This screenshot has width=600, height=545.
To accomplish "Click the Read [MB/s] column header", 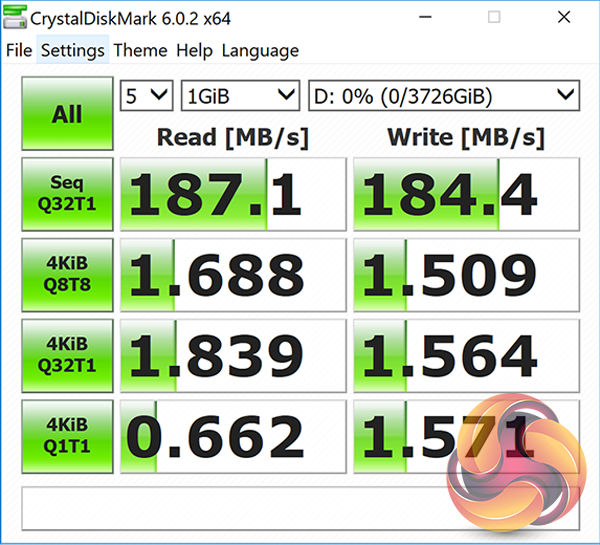I will 233,137.
